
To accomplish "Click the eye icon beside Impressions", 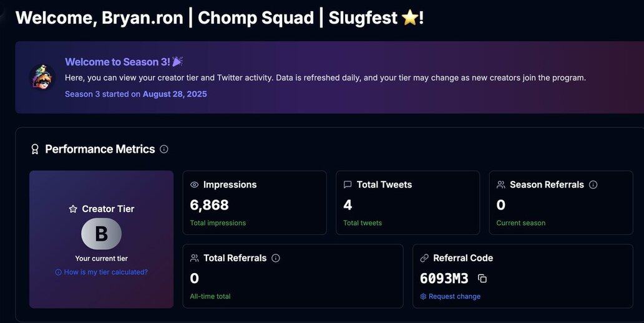I will click(194, 185).
